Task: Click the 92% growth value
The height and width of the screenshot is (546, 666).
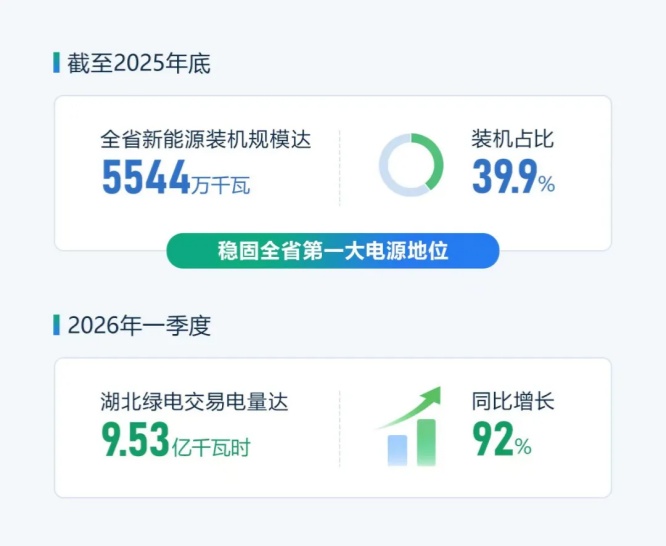Action: [x=502, y=439]
